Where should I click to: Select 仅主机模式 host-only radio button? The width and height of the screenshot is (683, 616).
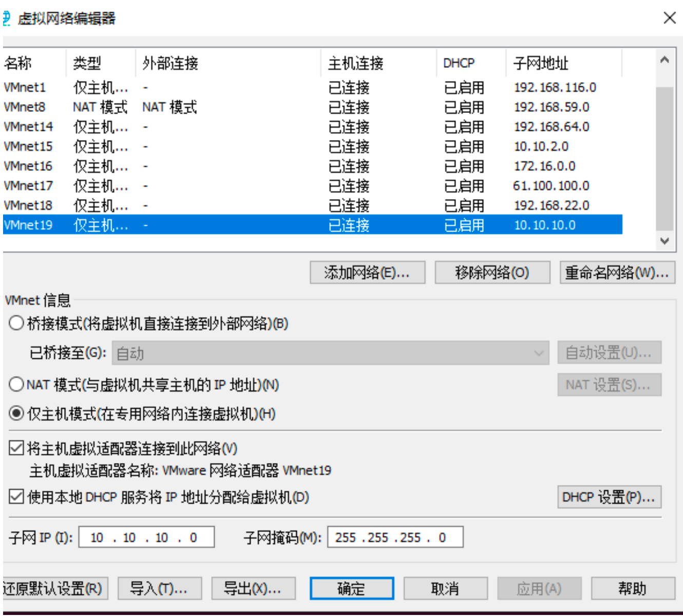16,414
